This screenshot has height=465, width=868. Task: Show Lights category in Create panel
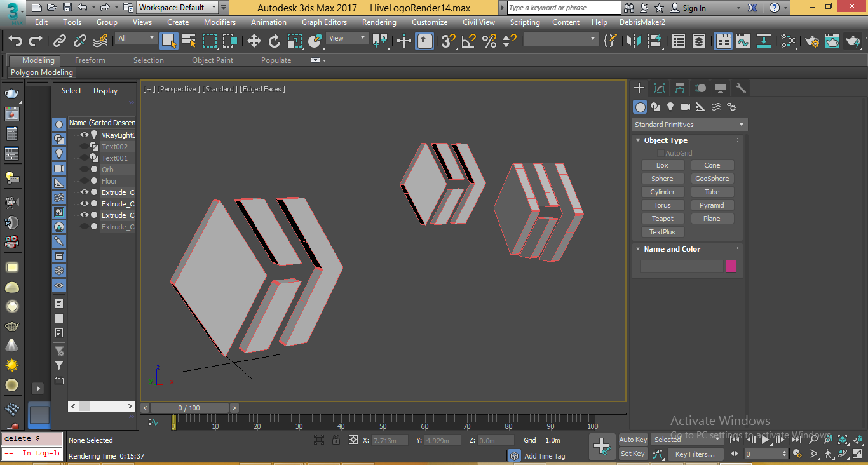(670, 107)
